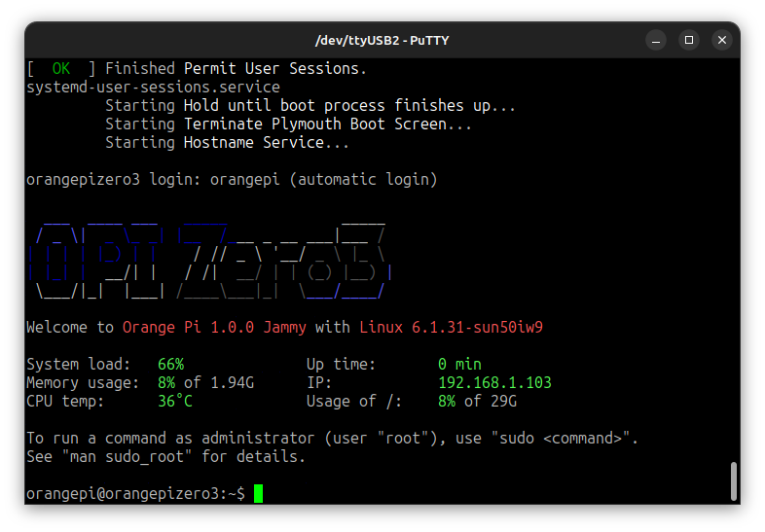
Task: Click the OPI Zero3 ASCII art banner
Action: click(x=210, y=260)
